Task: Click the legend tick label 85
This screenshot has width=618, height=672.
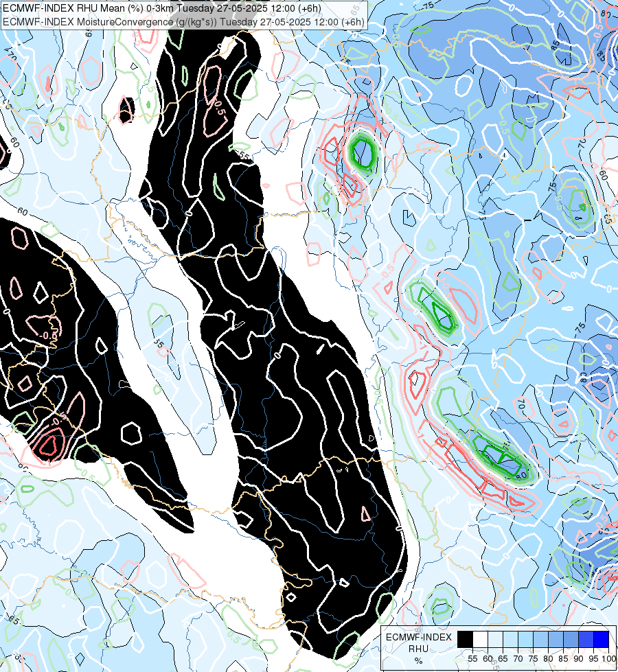Action: 563,659
